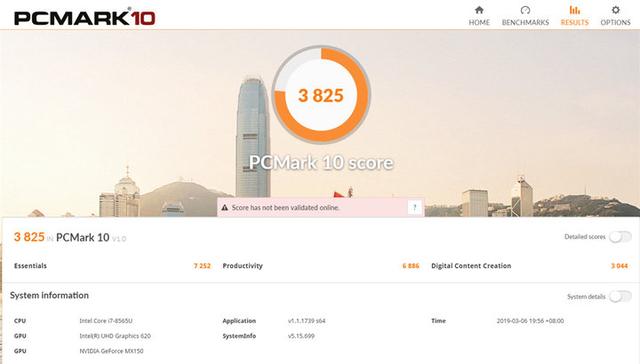Click the PCMark 10 logo

pos(84,17)
